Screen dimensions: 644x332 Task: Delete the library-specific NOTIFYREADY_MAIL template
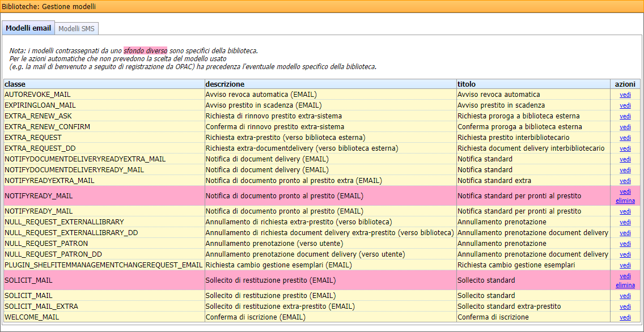pyautogui.click(x=625, y=201)
